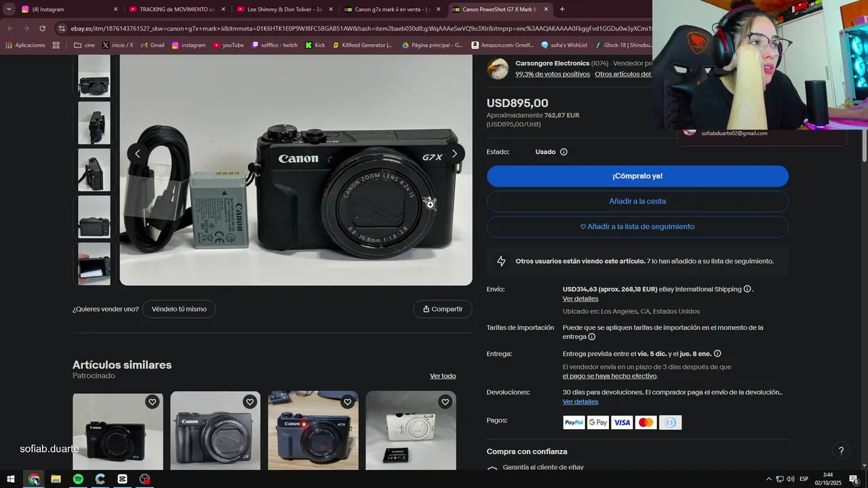
Task: Open CapCut from the taskbar
Action: [x=122, y=479]
